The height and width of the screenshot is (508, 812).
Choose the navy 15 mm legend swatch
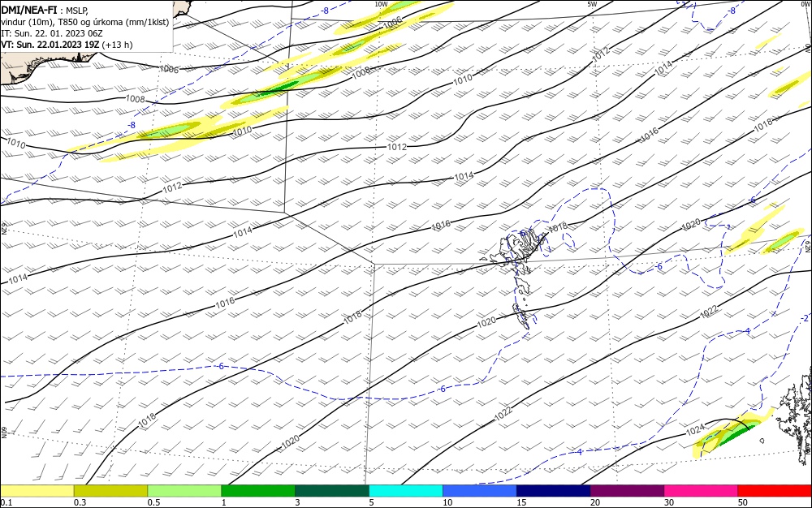click(x=554, y=491)
